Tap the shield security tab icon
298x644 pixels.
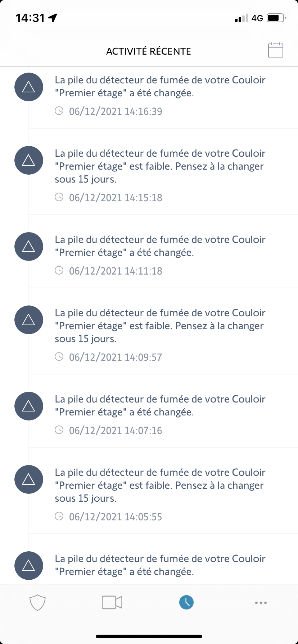pos(37,603)
